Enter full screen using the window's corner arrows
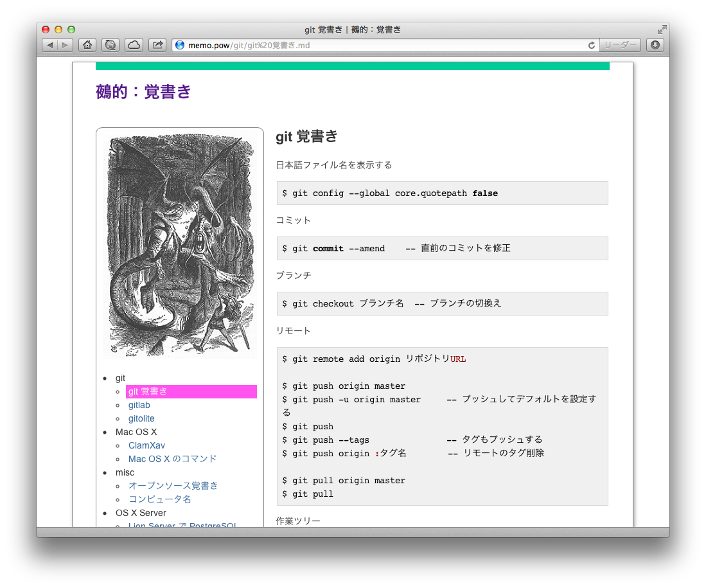This screenshot has height=588, width=706. (662, 30)
